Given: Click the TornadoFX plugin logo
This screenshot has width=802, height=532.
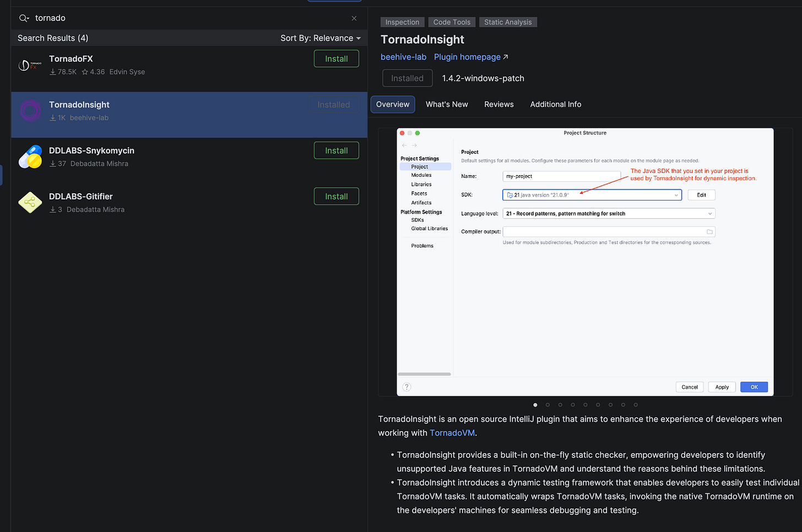Looking at the screenshot, I should click(x=30, y=66).
